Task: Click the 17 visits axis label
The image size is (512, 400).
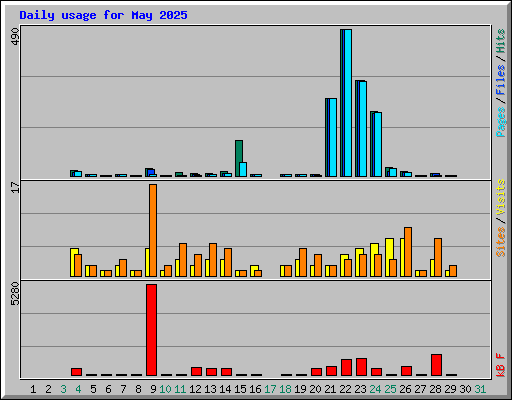Action: (15, 187)
